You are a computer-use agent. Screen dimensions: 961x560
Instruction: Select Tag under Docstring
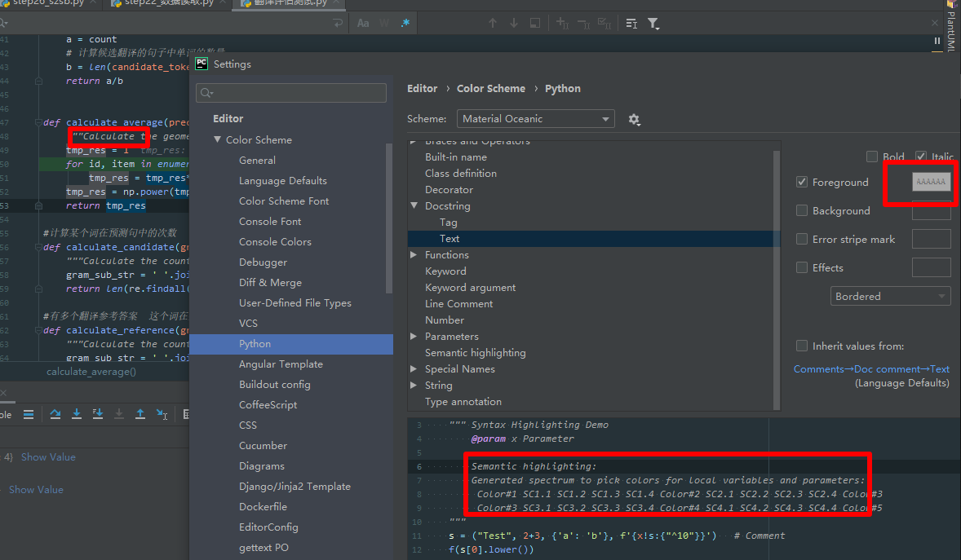(448, 223)
